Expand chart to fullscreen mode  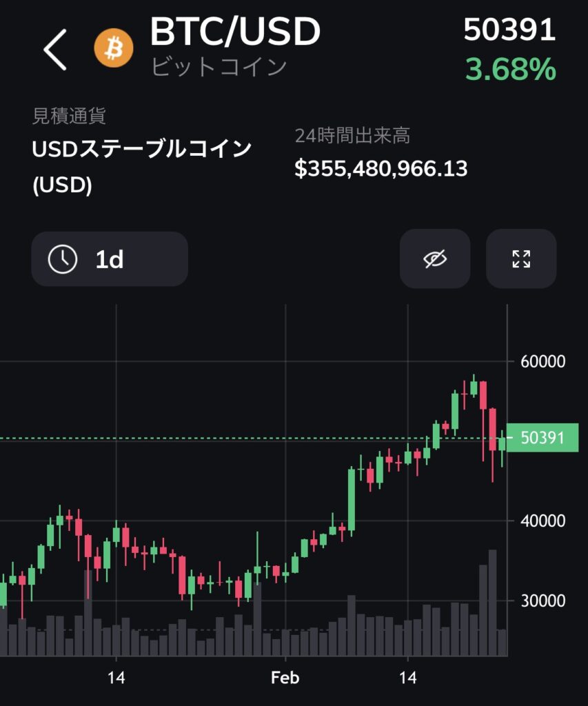pos(521,259)
